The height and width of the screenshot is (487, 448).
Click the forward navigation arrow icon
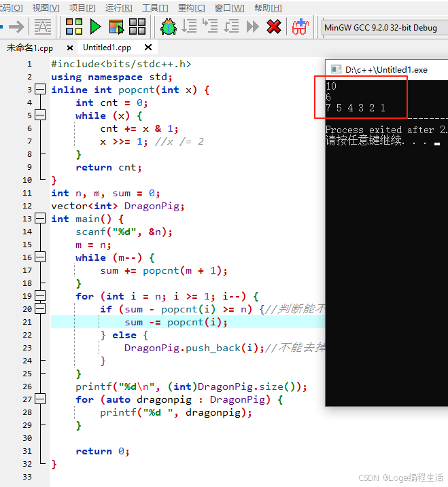click(17, 26)
